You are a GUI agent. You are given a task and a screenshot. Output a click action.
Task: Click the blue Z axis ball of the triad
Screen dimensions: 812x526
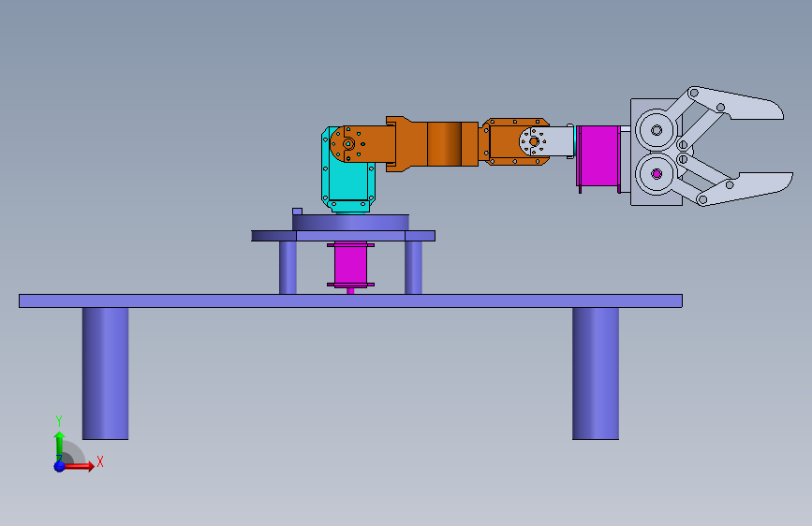click(x=60, y=466)
